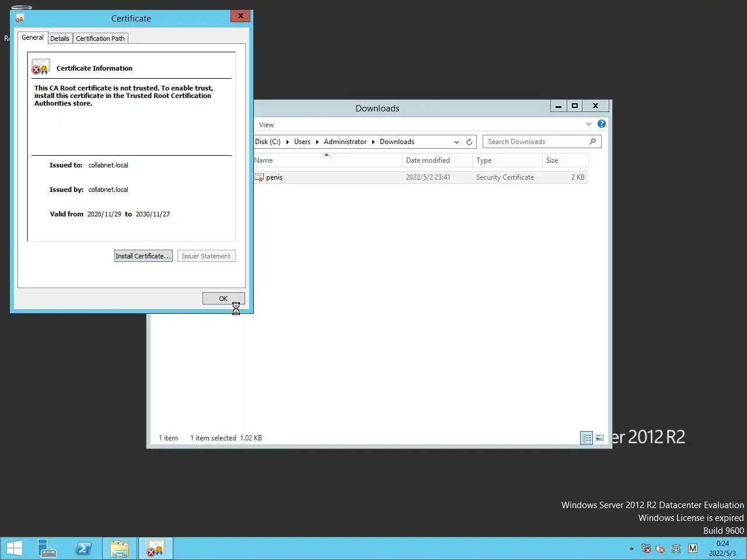Image resolution: width=747 pixels, height=560 pixels.
Task: Show hidden tray icons arrow
Action: (x=631, y=548)
